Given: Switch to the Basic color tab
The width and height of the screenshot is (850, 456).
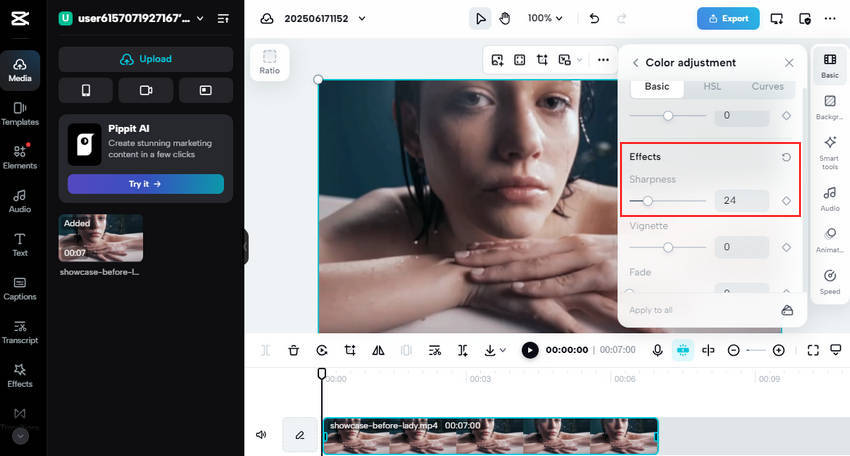Looking at the screenshot, I should pos(657,86).
